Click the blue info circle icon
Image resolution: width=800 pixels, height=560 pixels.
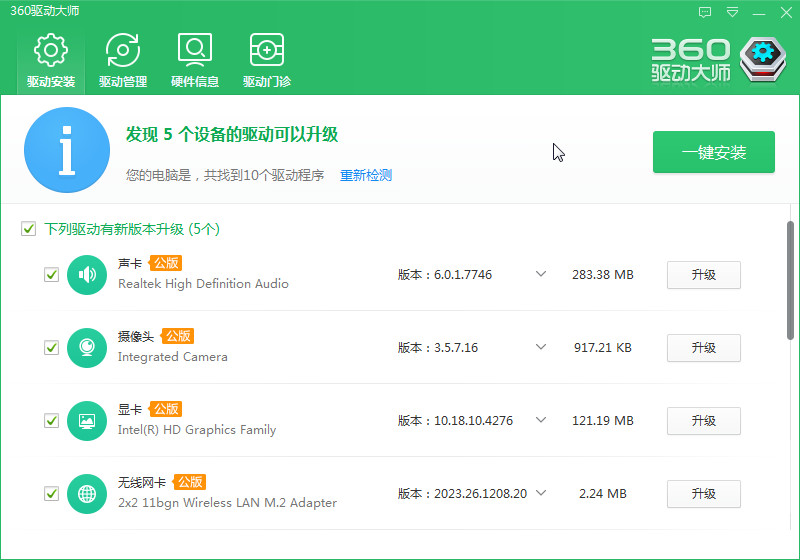(67, 150)
